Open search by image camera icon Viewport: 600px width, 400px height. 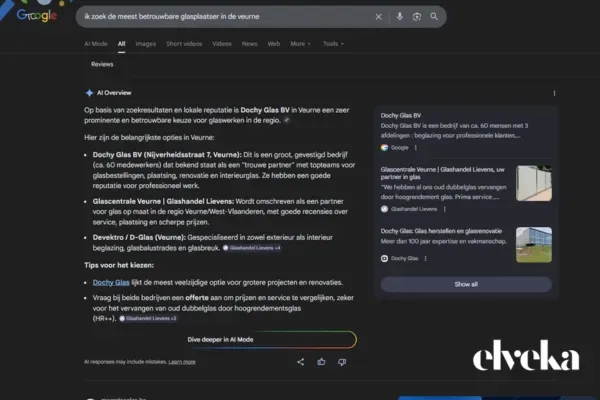417,16
